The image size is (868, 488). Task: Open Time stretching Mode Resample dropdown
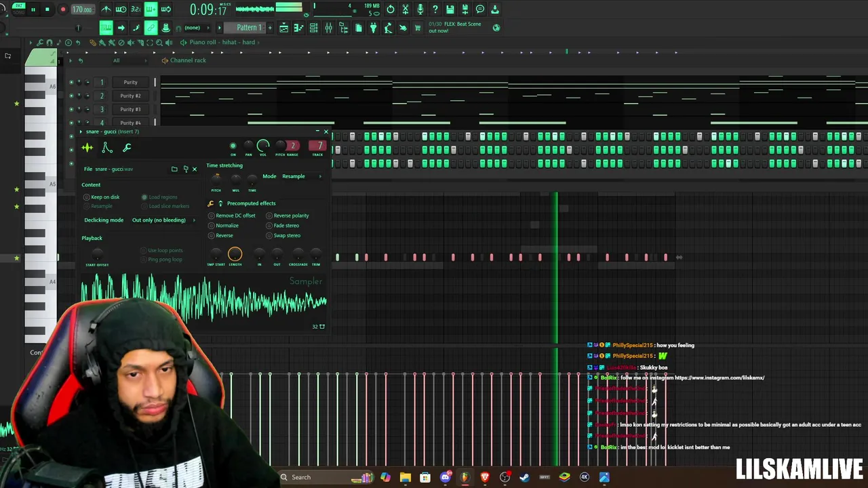click(301, 176)
